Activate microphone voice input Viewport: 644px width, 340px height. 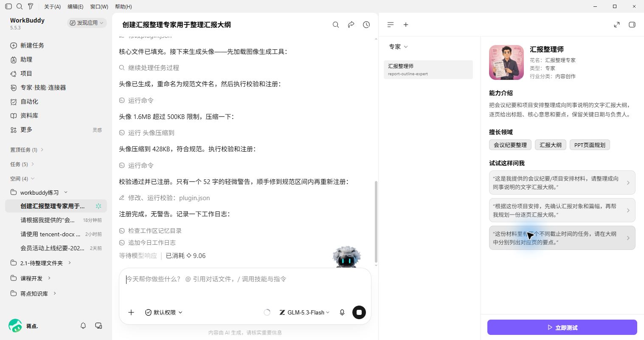tap(342, 312)
